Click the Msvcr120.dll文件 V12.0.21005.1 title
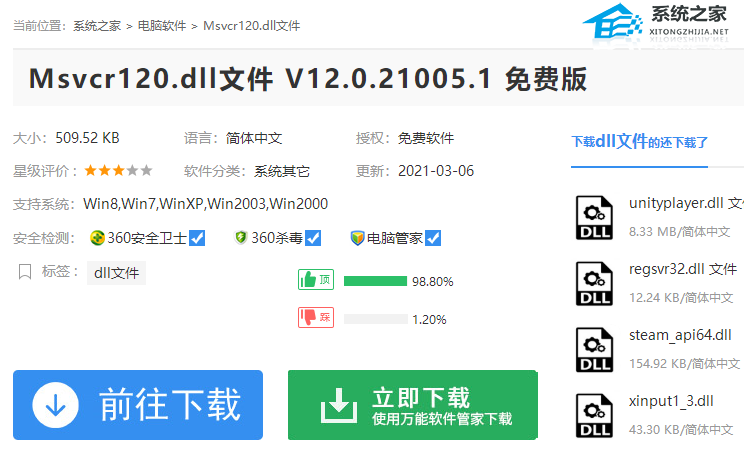Image resolution: width=744 pixels, height=468 pixels. tap(308, 79)
